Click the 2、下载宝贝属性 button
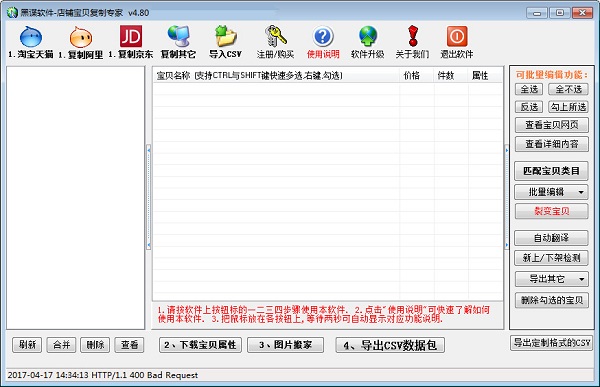 pos(200,345)
